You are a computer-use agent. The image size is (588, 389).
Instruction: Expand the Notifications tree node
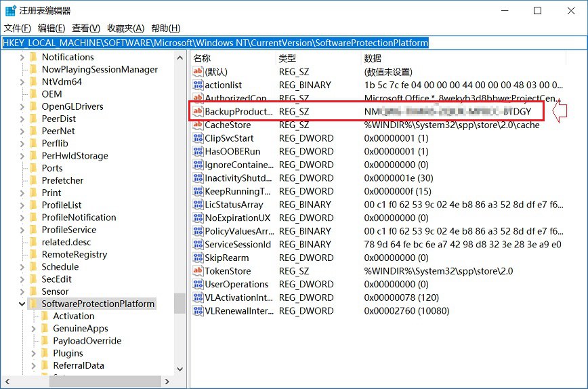click(22, 58)
